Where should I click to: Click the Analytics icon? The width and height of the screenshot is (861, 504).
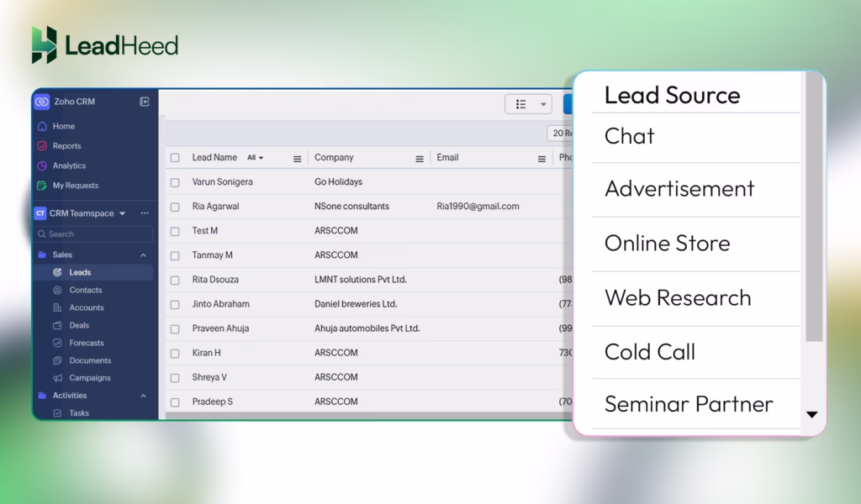pos(44,165)
